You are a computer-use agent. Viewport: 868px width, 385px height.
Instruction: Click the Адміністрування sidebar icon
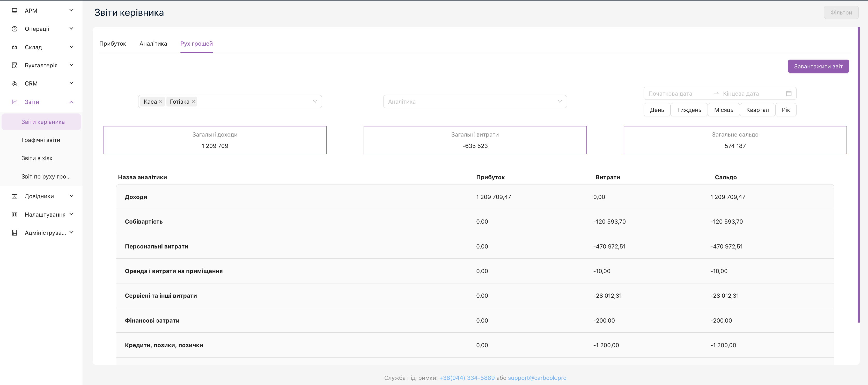pos(14,233)
